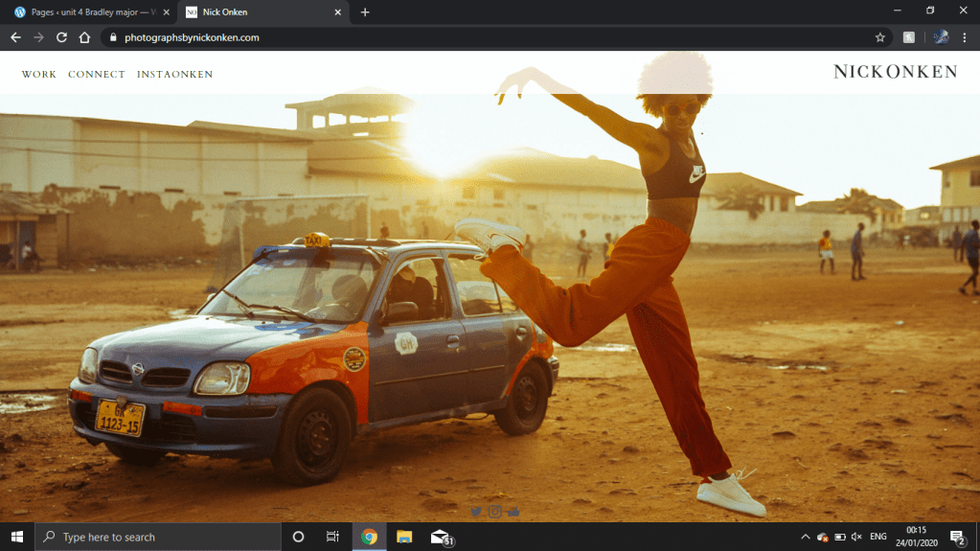
Task: Click the Nick Onken site logo
Action: [x=895, y=72]
